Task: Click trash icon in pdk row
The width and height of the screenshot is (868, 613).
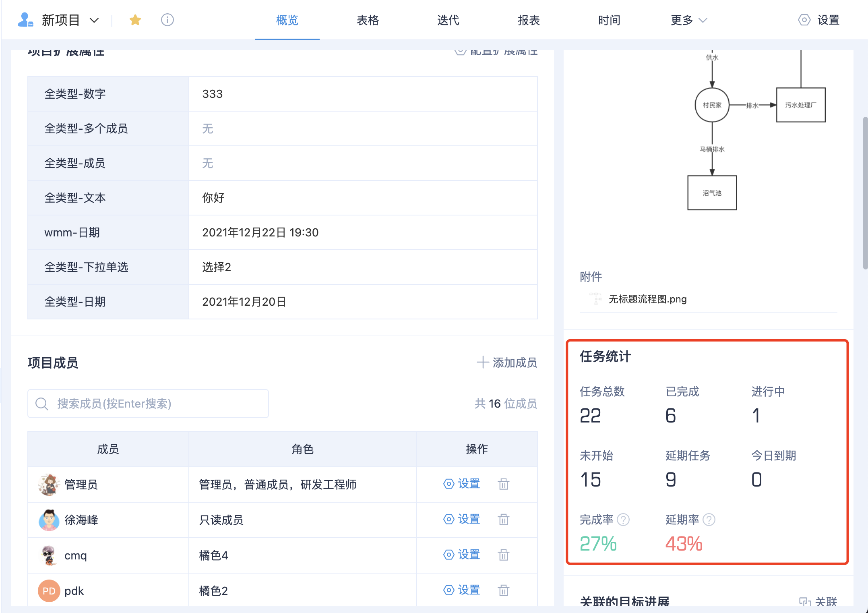Action: (x=503, y=590)
